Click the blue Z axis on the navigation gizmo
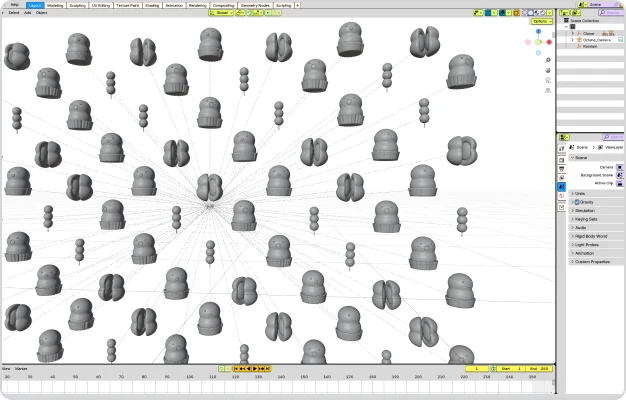The width and height of the screenshot is (626, 400). [x=538, y=31]
